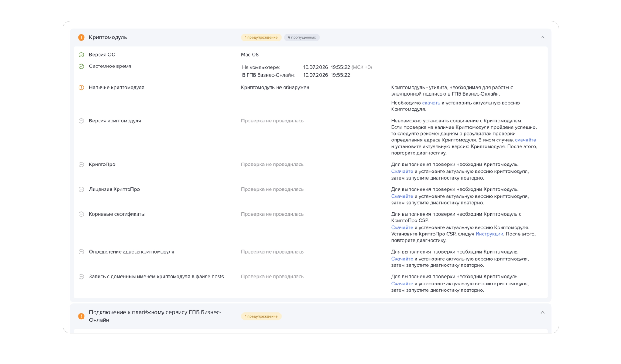
Task: Click 'Проверка не проводилась' in Корневые сертификаты row
Action: click(272, 214)
